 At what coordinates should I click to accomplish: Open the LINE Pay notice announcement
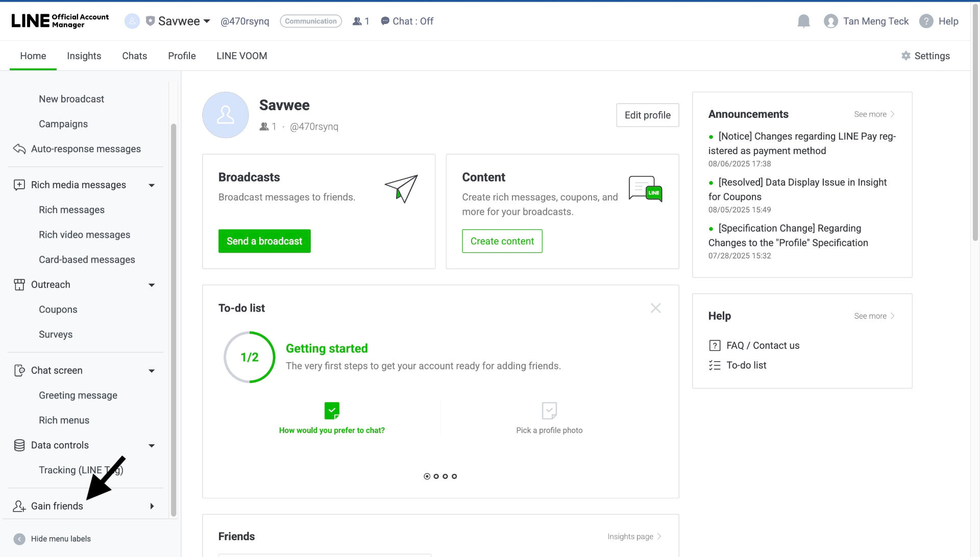coord(802,143)
